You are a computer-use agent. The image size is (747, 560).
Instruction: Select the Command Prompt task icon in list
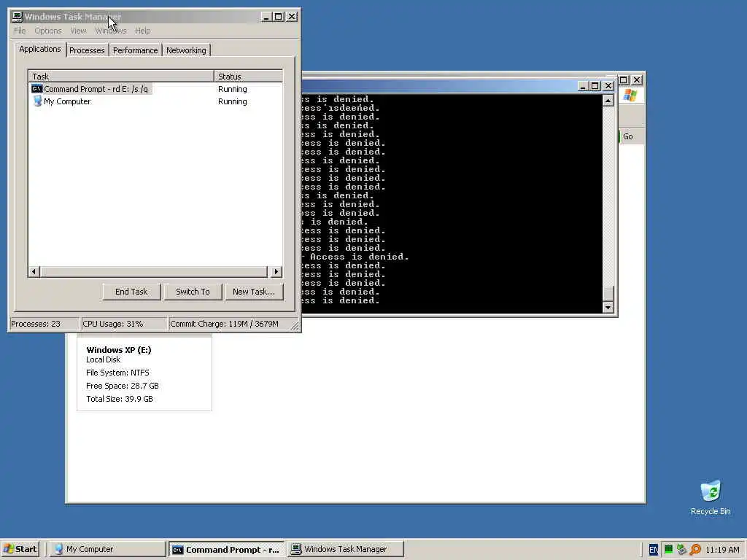tap(36, 89)
